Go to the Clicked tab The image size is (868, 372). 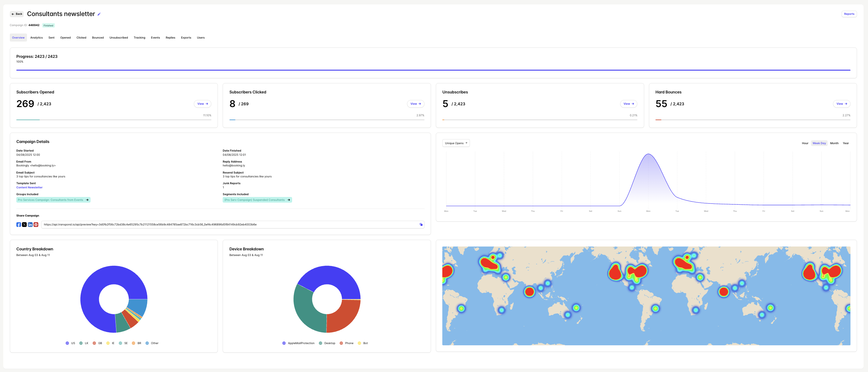(x=81, y=38)
